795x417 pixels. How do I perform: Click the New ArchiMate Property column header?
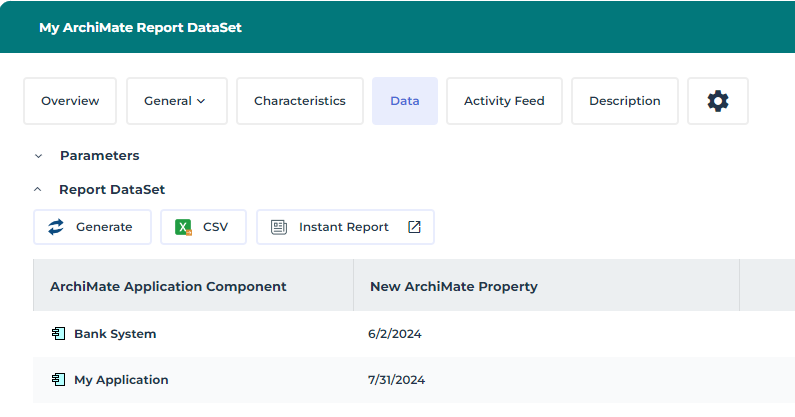coord(454,287)
